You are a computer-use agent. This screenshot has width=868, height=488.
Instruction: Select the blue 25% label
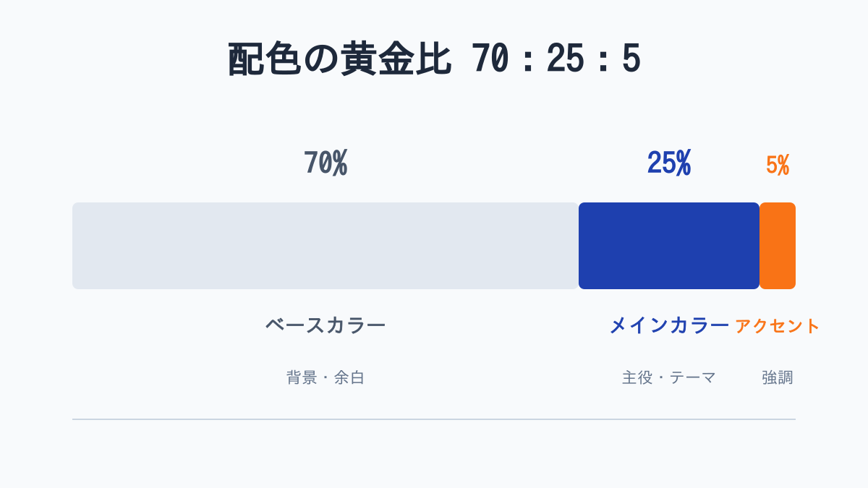click(669, 163)
